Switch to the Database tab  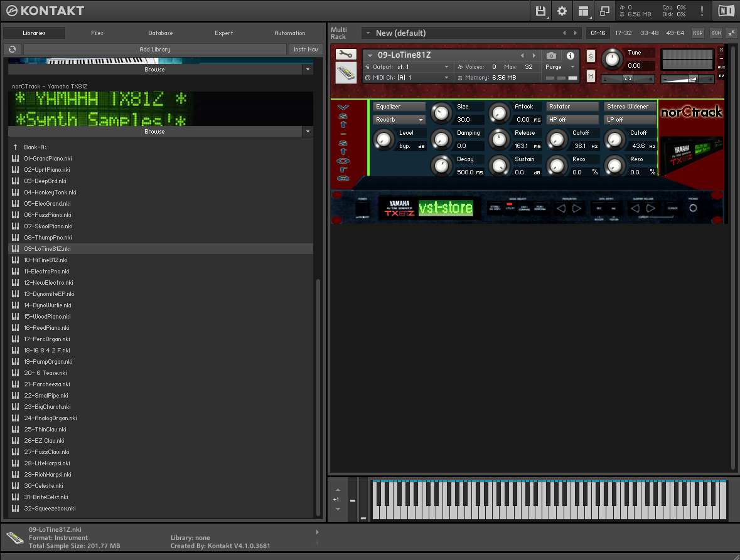(x=161, y=33)
